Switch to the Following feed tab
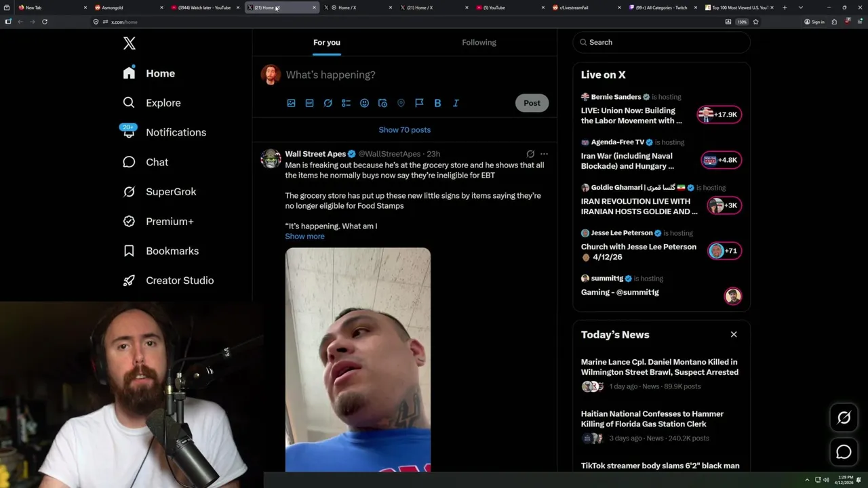This screenshot has width=868, height=488. (x=479, y=42)
